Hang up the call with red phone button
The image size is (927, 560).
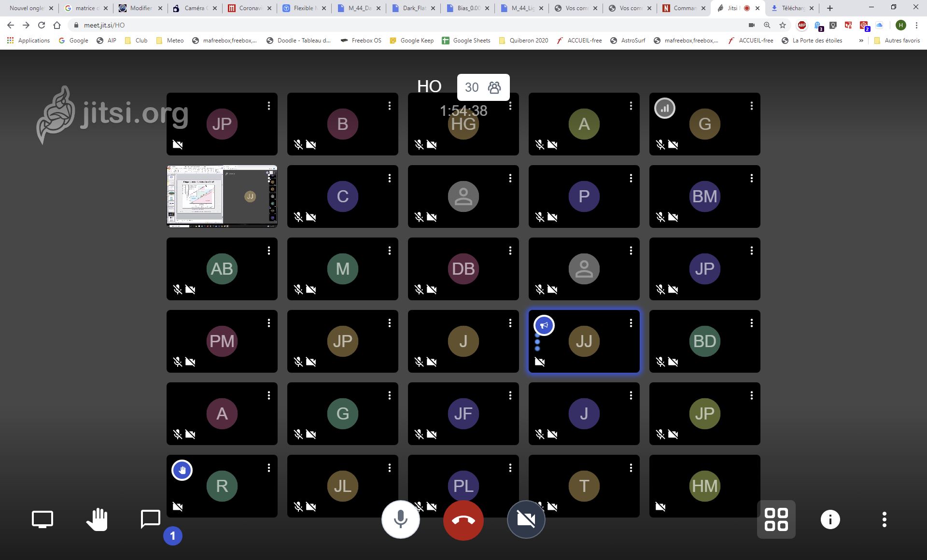click(x=463, y=520)
